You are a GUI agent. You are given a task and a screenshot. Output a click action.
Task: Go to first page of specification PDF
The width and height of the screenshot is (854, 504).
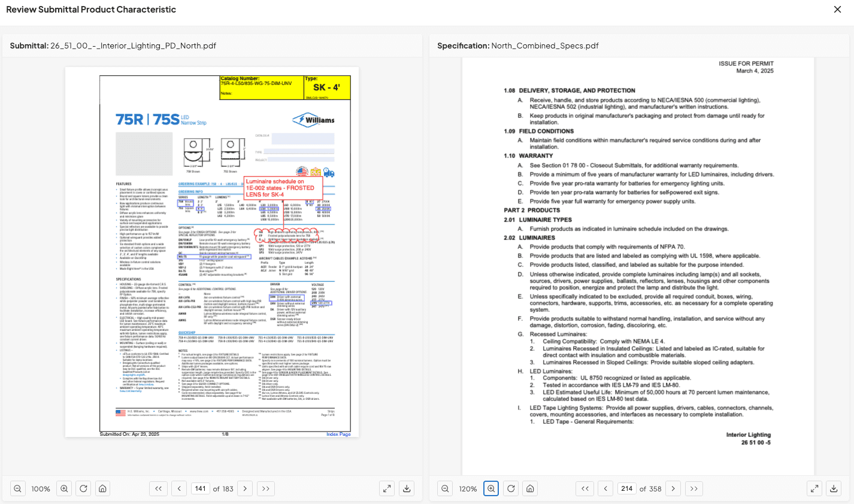tap(585, 488)
